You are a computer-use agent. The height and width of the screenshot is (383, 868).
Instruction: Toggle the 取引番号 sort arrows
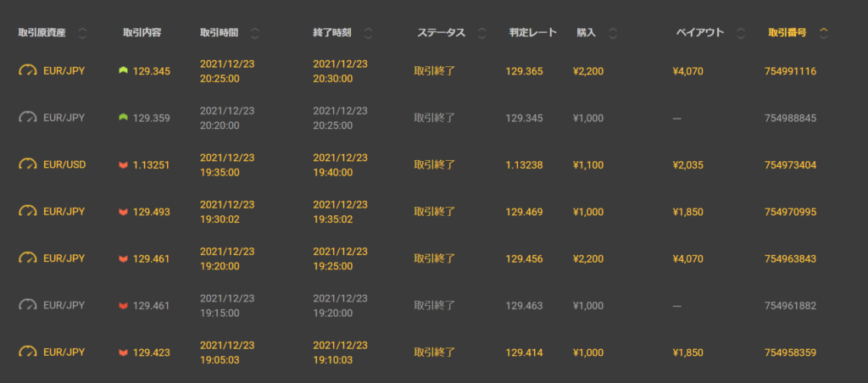pos(823,33)
